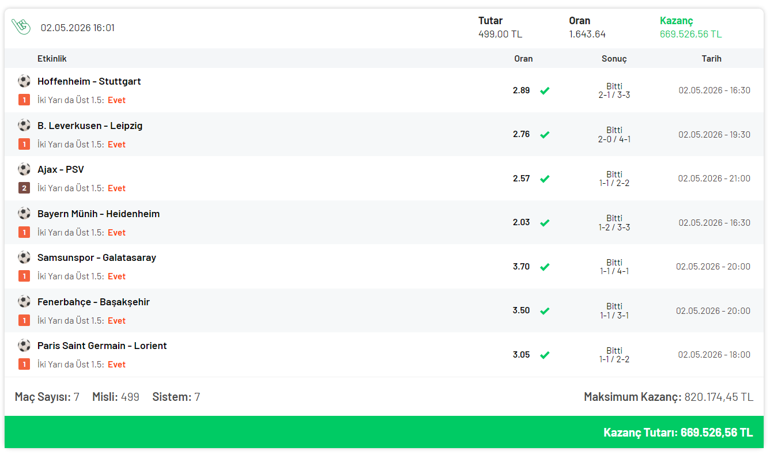Click the Tarih column header
Image resolution: width=770 pixels, height=455 pixels.
[711, 58]
